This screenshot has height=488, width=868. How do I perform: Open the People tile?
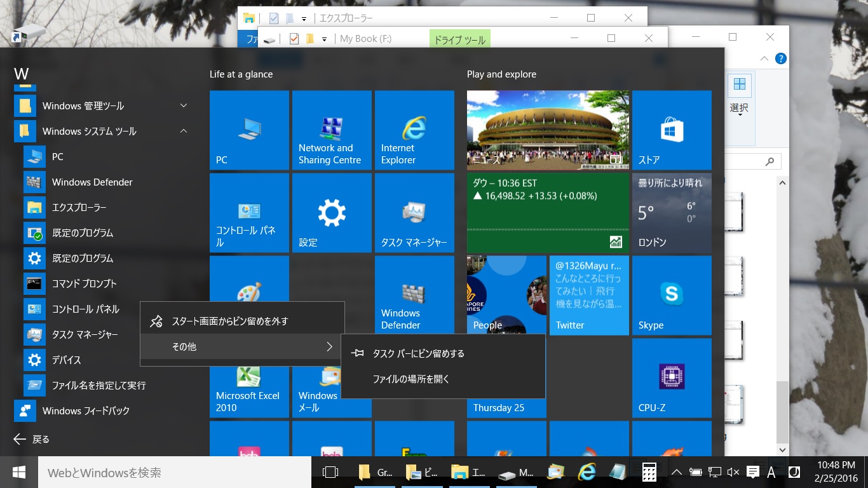tap(506, 295)
